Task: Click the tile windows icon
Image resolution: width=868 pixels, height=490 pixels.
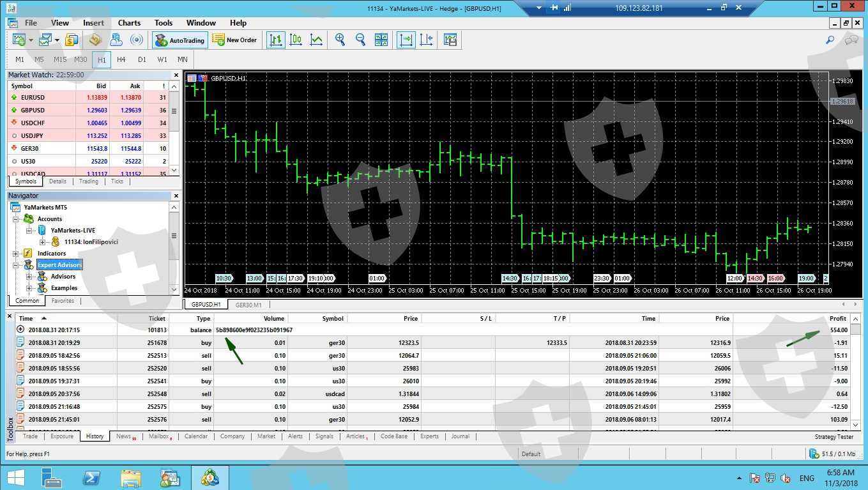Action: click(x=381, y=40)
